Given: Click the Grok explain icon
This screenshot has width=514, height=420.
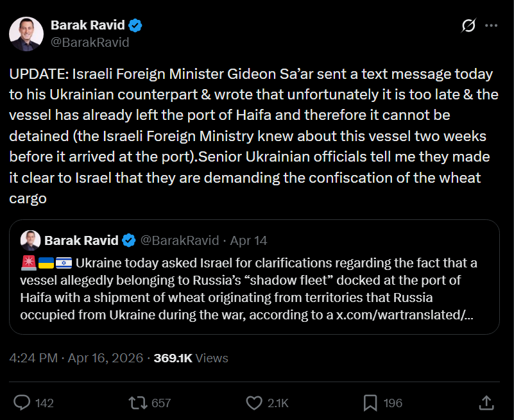Looking at the screenshot, I should [468, 26].
